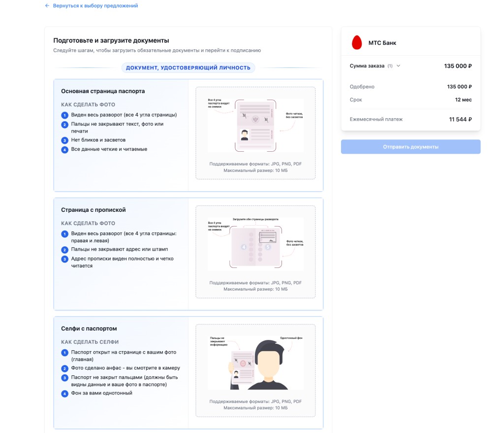The width and height of the screenshot is (504, 433).
Task: Click step circle 1 next to 'Виден весь разворот'
Action: pyautogui.click(x=64, y=115)
